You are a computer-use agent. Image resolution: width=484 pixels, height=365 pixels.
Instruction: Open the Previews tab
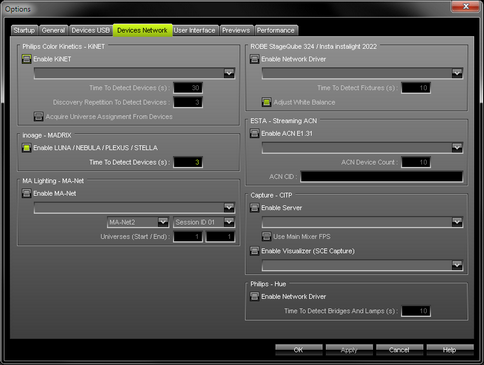point(236,30)
